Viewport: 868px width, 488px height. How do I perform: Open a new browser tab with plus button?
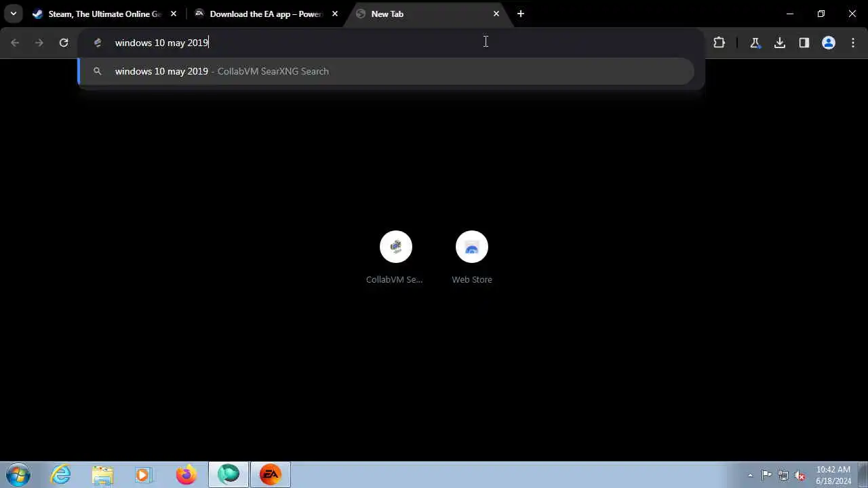click(521, 14)
